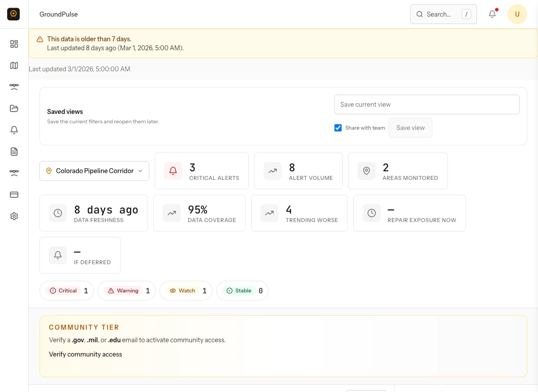Click the Save view button

[x=410, y=128]
